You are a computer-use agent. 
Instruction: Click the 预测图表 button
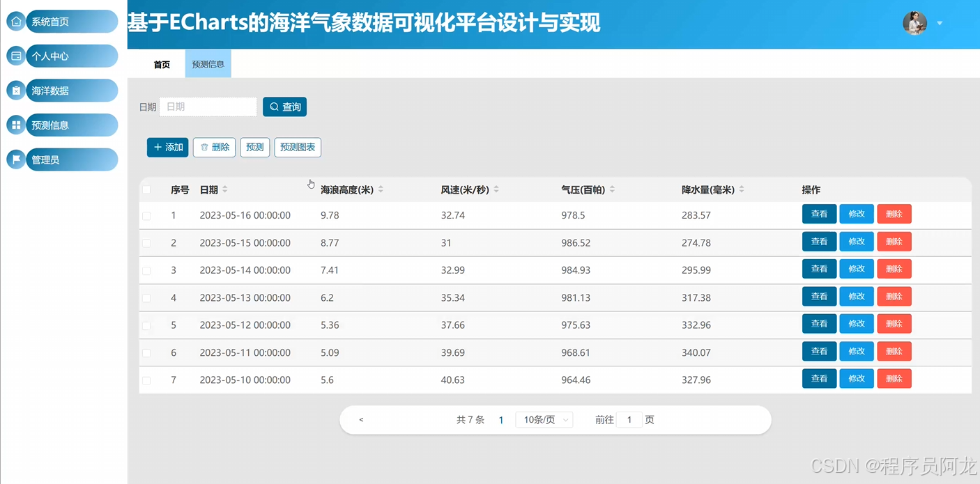click(x=298, y=147)
